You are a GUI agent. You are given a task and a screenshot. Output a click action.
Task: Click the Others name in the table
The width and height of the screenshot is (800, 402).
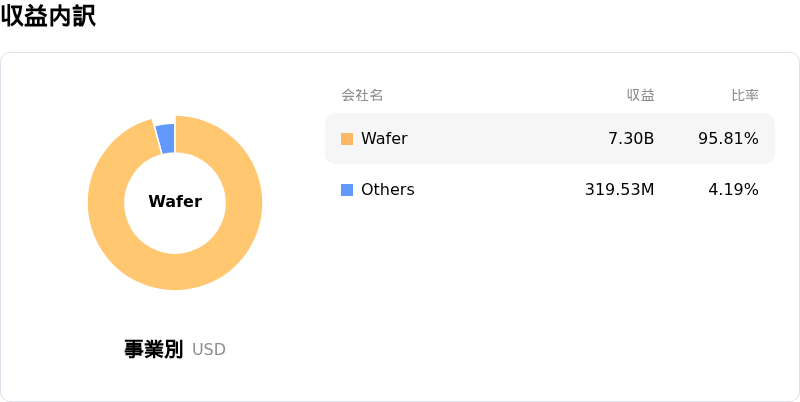pos(387,190)
